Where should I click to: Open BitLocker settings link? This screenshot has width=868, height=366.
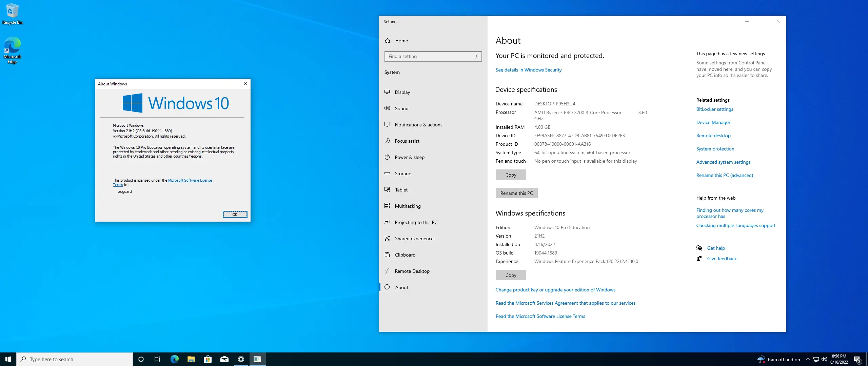715,109
